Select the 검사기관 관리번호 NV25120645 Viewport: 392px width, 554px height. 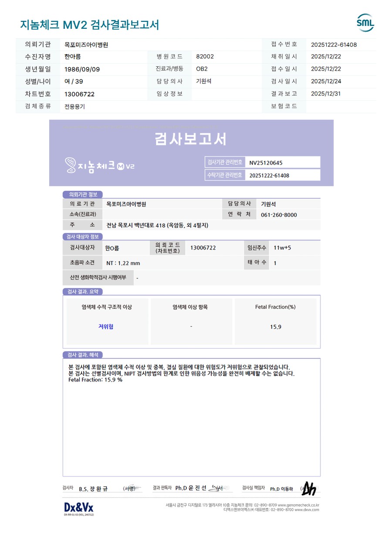266,163
